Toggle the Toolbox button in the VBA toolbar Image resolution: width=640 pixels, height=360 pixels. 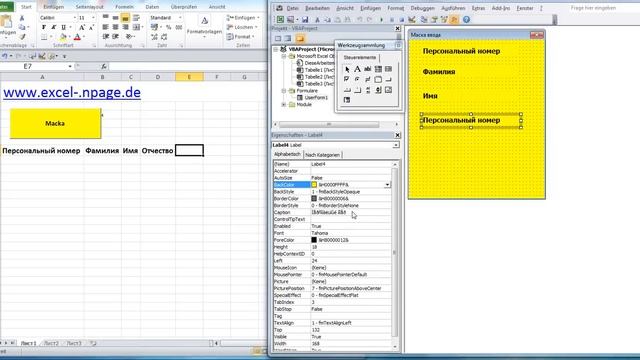[x=454, y=20]
